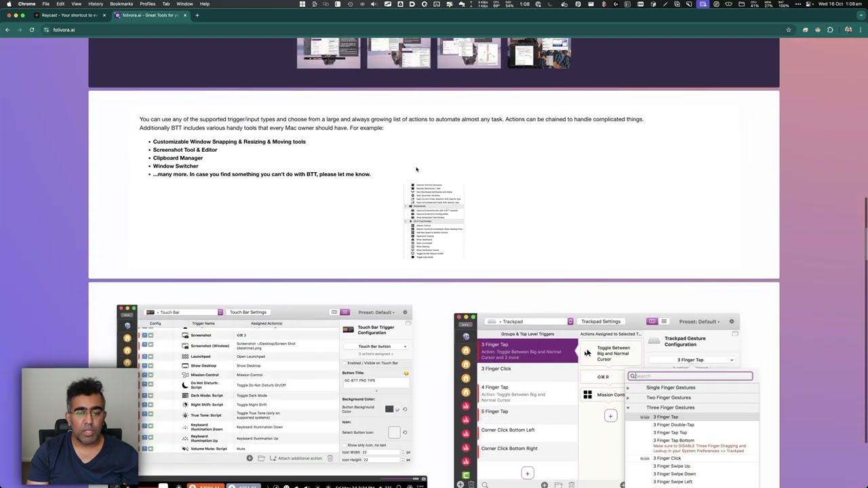The image size is (868, 488).
Task: Open the Window menu
Action: click(184, 4)
